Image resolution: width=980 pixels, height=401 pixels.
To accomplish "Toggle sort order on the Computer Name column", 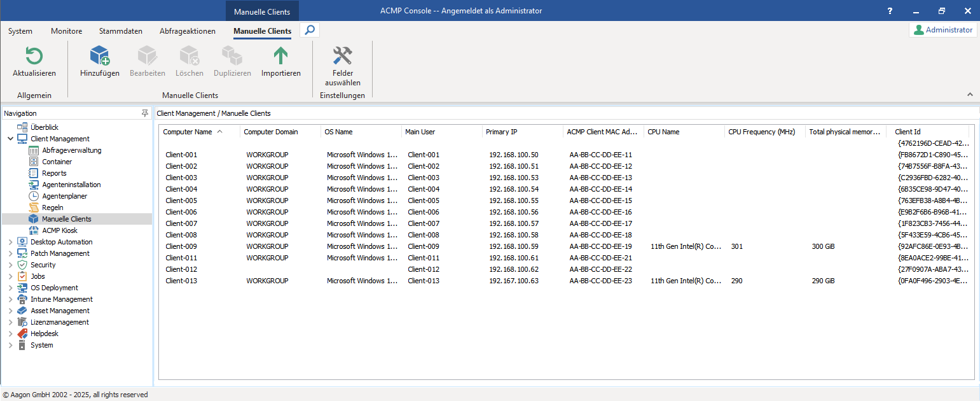I will click(187, 132).
